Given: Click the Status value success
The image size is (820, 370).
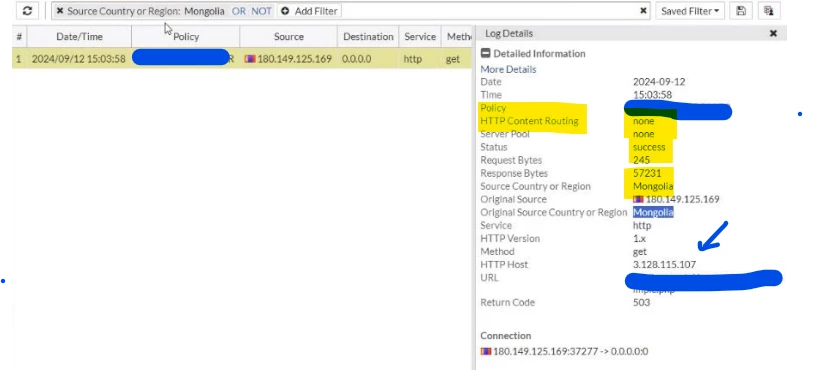Looking at the screenshot, I should coord(649,147).
